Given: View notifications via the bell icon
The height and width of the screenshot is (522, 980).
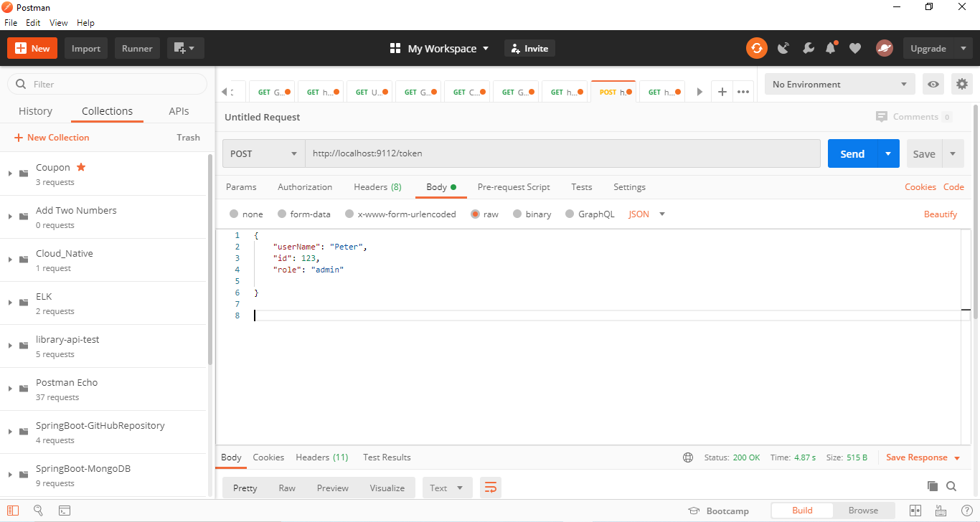Looking at the screenshot, I should tap(831, 48).
